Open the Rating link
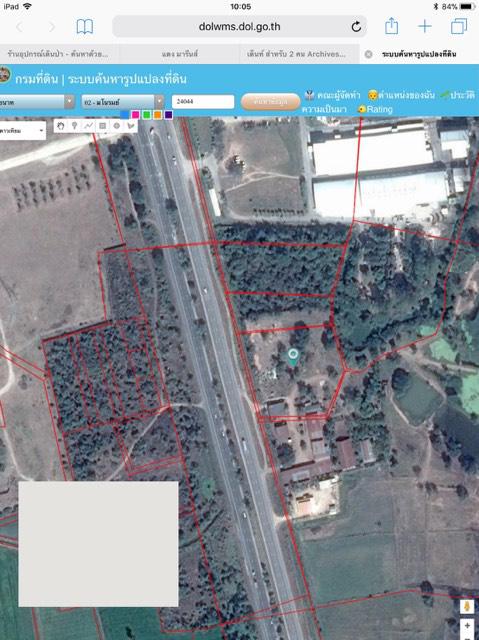 (x=375, y=109)
